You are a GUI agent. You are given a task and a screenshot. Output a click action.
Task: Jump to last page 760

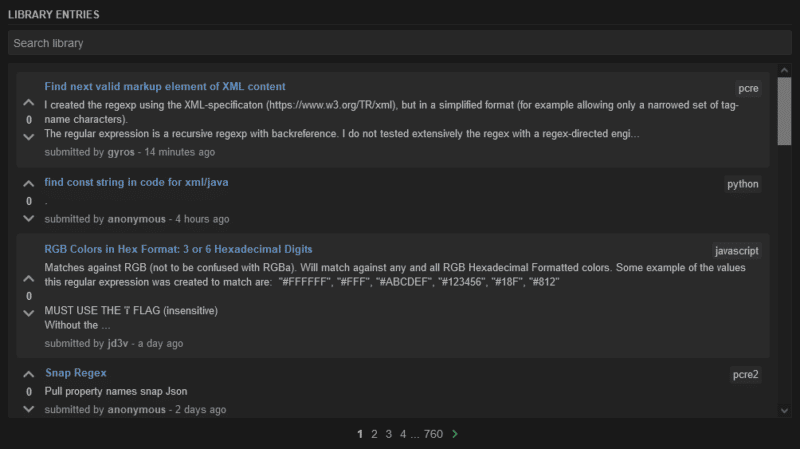[x=433, y=434]
